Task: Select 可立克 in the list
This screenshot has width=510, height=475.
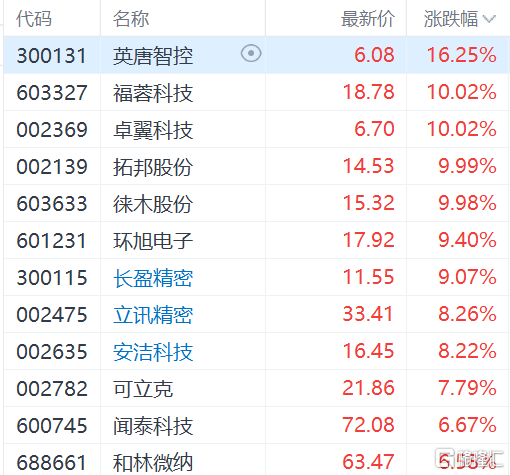Action: click(x=143, y=389)
